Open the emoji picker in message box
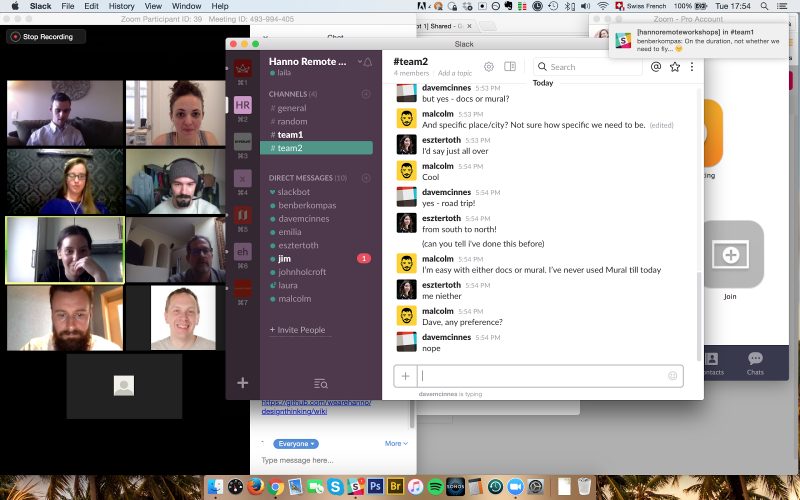The height and width of the screenshot is (500, 800). click(672, 376)
